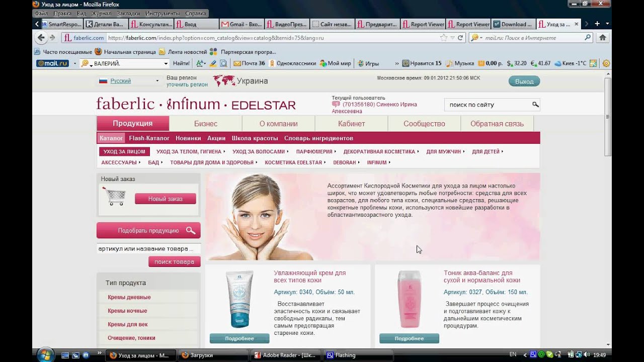Expand the ДЛЯ МУЖЧИН category
The image size is (644, 362).
446,151
